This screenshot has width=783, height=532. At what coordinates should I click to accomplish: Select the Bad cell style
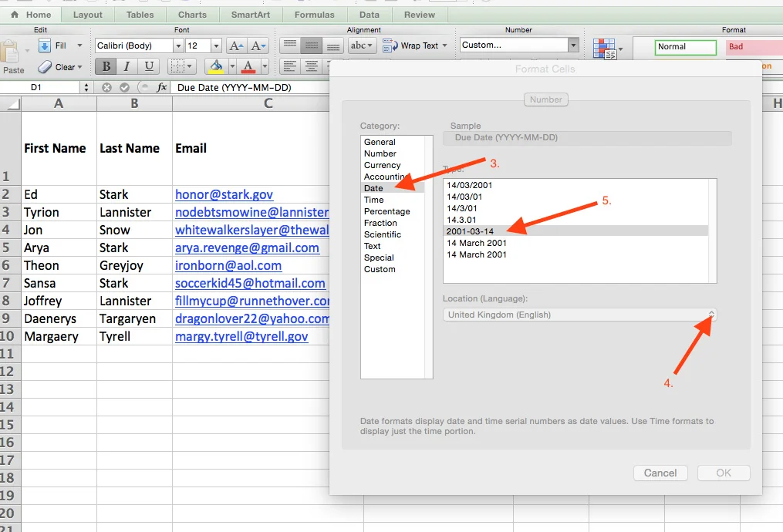click(x=754, y=47)
